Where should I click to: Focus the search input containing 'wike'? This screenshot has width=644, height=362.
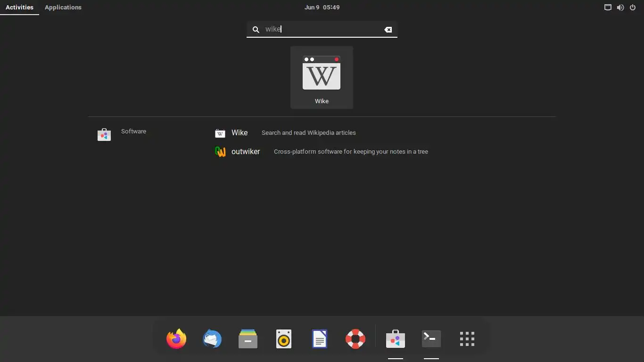[x=322, y=29]
